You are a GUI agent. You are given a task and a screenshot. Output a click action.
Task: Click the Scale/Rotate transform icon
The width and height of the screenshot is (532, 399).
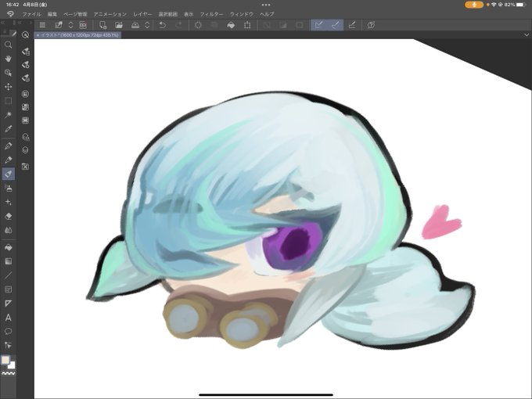tap(247, 25)
